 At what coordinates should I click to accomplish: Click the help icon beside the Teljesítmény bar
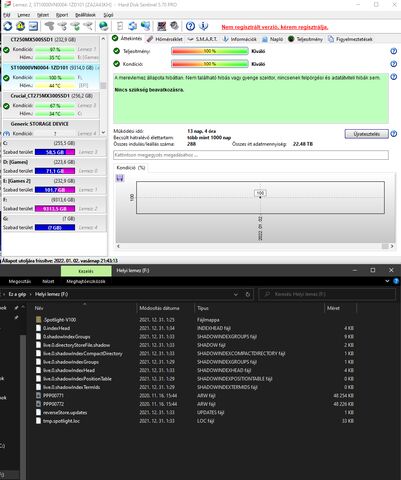[x=394, y=51]
